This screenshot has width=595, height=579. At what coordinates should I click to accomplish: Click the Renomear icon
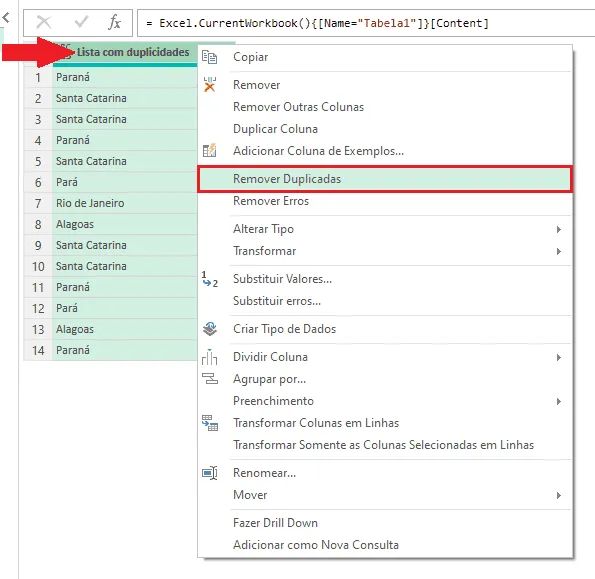click(x=209, y=473)
